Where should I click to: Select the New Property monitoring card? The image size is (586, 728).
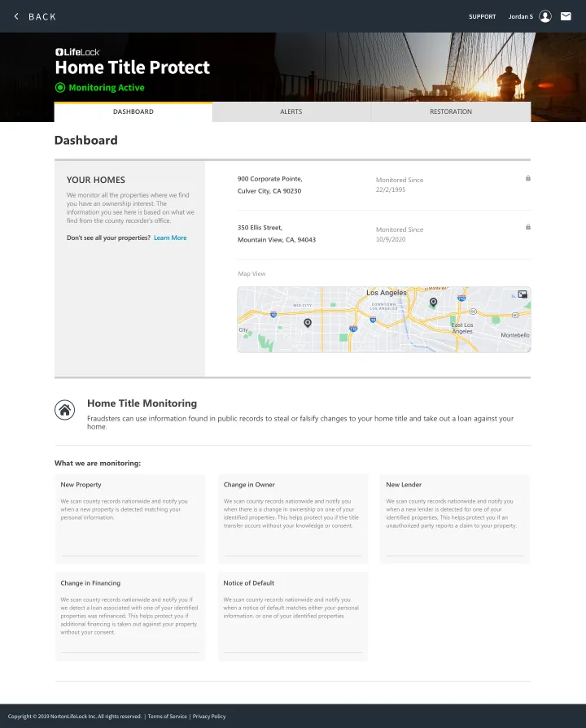coord(130,519)
